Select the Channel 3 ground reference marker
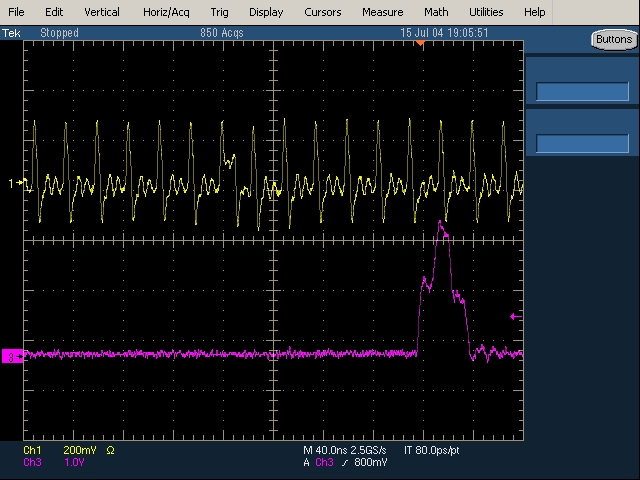This screenshot has height=480, width=640. click(x=13, y=356)
